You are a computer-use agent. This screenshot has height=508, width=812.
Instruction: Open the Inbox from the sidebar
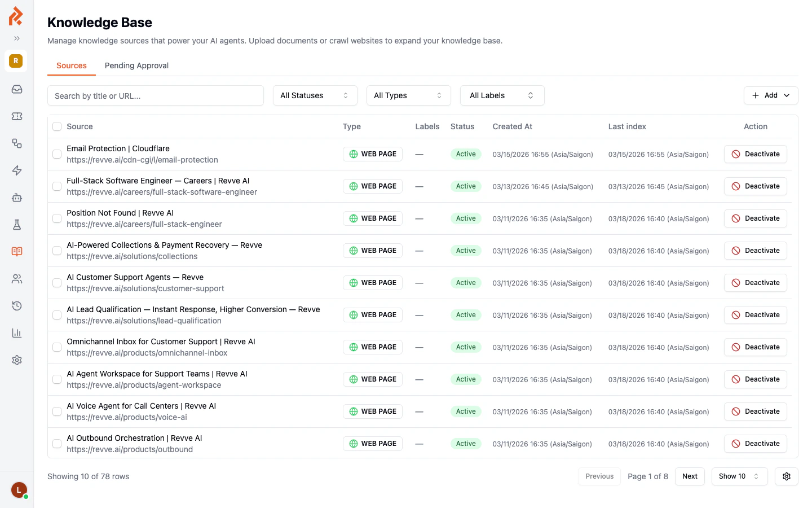(x=16, y=89)
